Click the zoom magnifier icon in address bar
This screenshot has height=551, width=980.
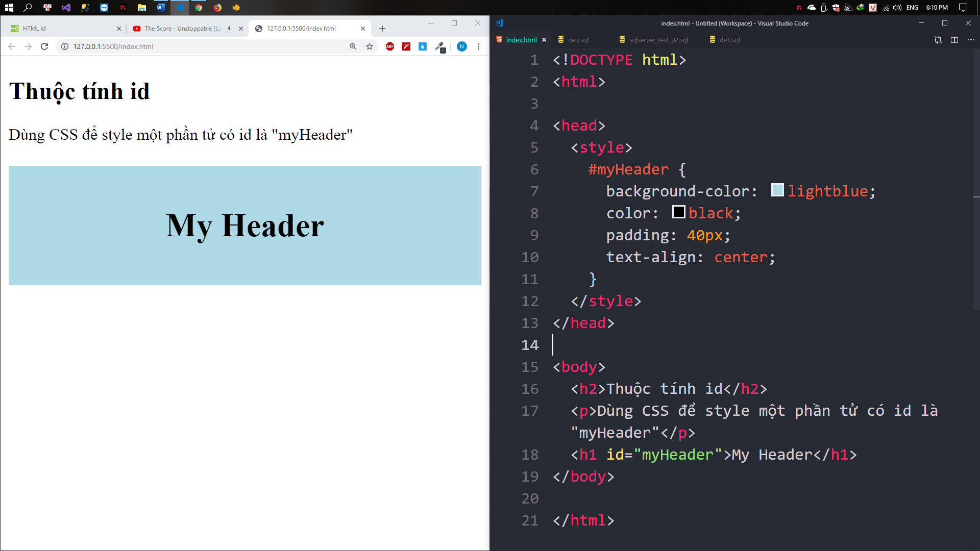tap(353, 46)
